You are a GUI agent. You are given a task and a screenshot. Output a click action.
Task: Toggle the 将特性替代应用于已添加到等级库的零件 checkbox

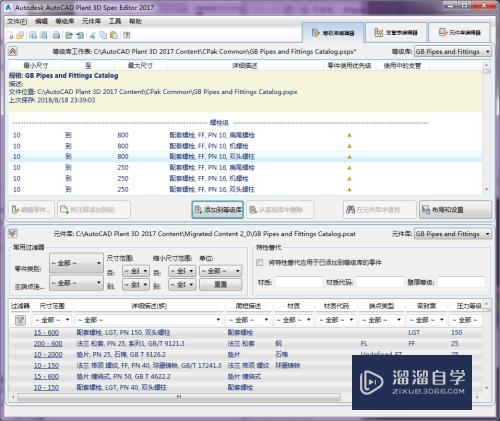[x=260, y=263]
